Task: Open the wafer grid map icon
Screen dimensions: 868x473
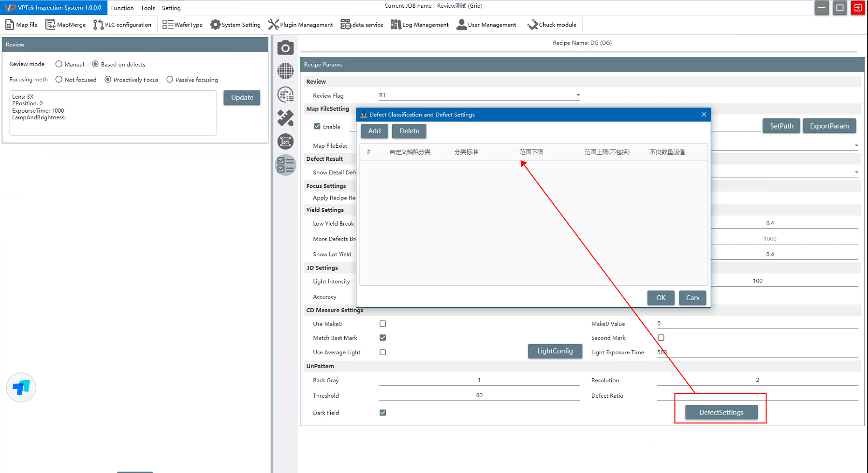Action: (x=285, y=71)
